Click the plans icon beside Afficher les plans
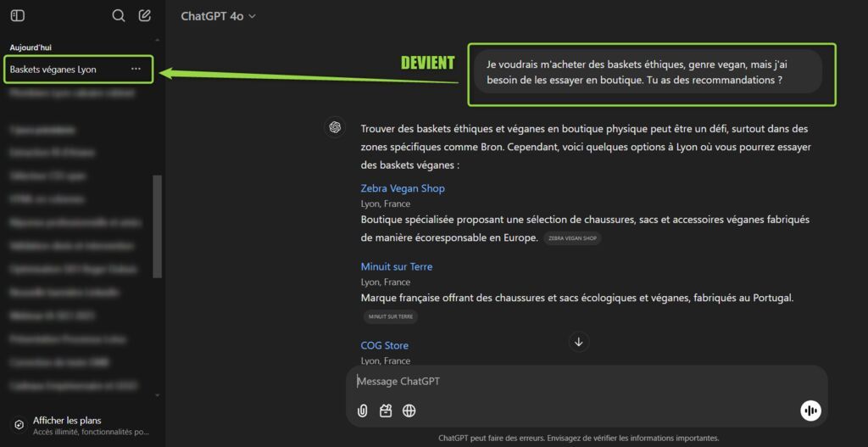Screen dimensions: 868x447 pos(19,425)
